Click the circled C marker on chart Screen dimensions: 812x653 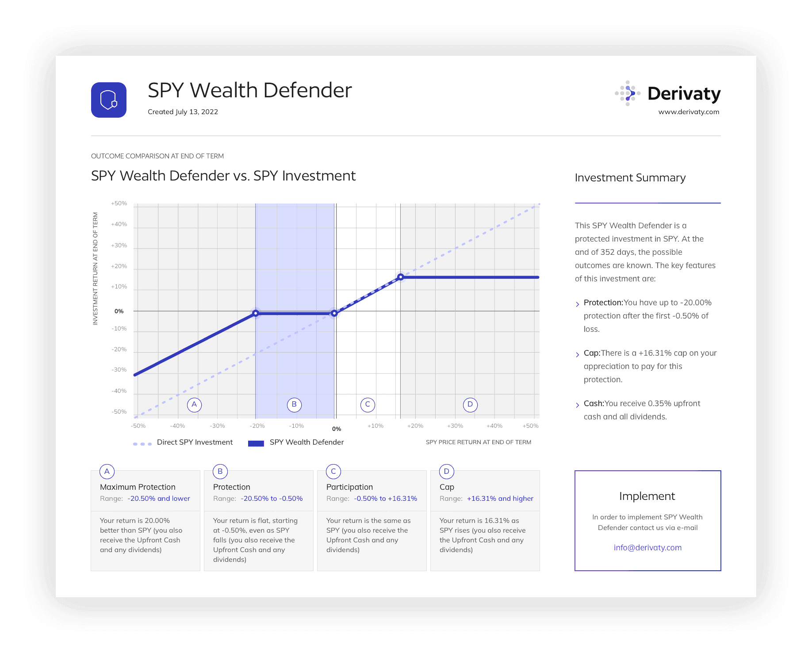click(x=368, y=404)
